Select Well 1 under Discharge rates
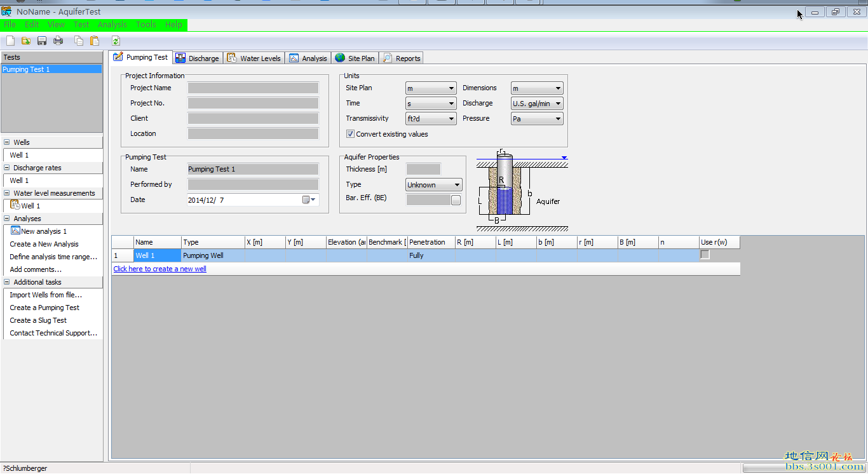The image size is (868, 474). point(19,180)
